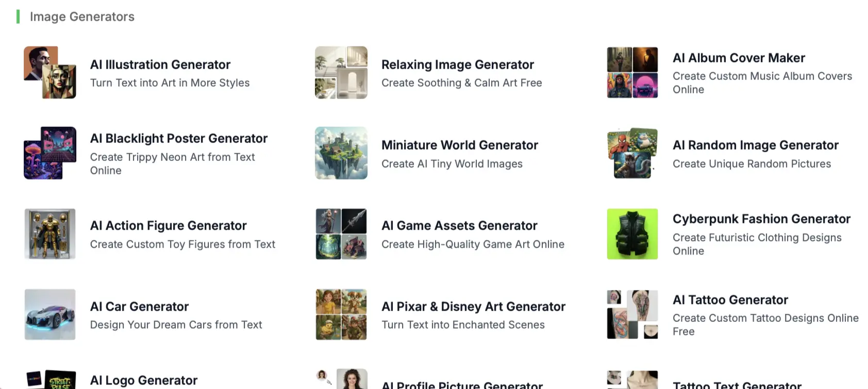Image resolution: width=868 pixels, height=389 pixels.
Task: Click the AI Tattoo Generator title
Action: (x=730, y=300)
